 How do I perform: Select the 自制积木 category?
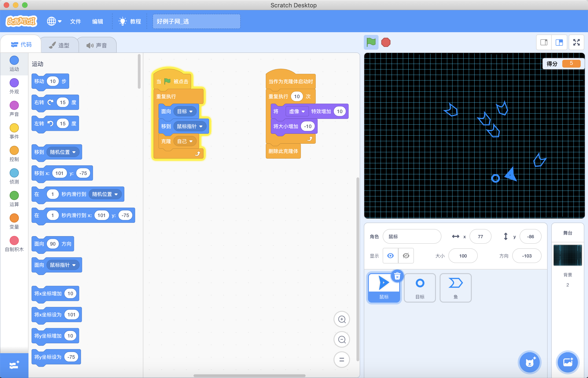pos(14,244)
